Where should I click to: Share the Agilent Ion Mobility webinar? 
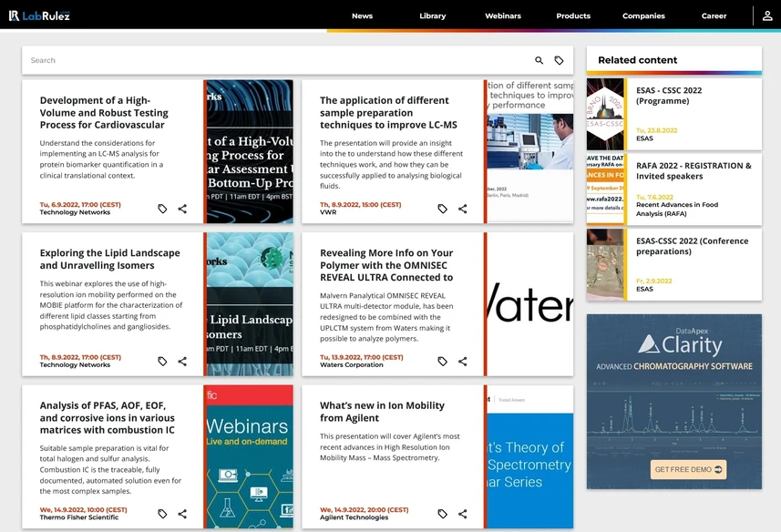(462, 514)
